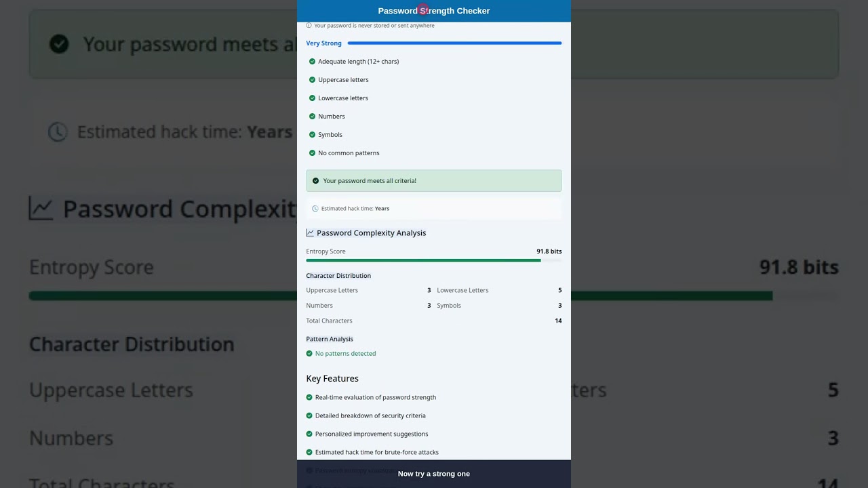Click the 'Estimated hack time: Years' text
868x488 pixels.
[355, 209]
